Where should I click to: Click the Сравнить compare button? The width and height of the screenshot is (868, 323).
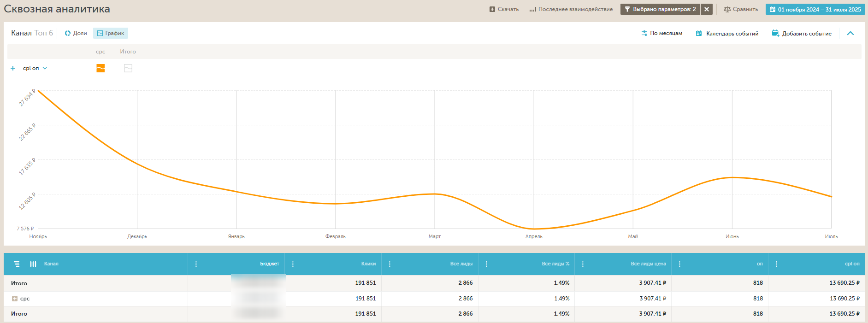tap(741, 9)
